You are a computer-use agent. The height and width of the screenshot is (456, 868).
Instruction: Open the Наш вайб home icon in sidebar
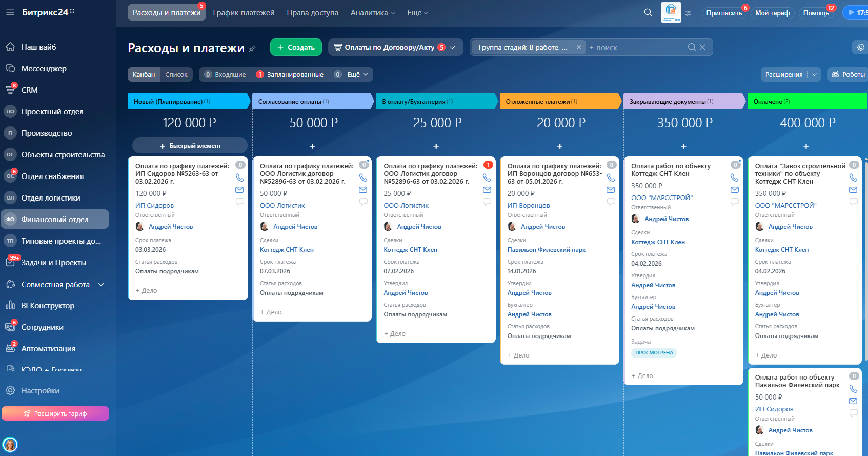coord(10,47)
